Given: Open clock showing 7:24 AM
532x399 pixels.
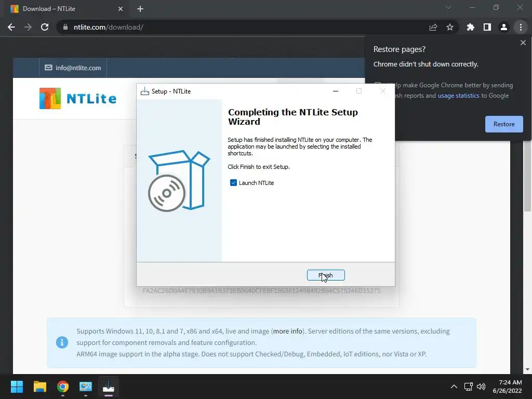Looking at the screenshot, I should click(507, 387).
